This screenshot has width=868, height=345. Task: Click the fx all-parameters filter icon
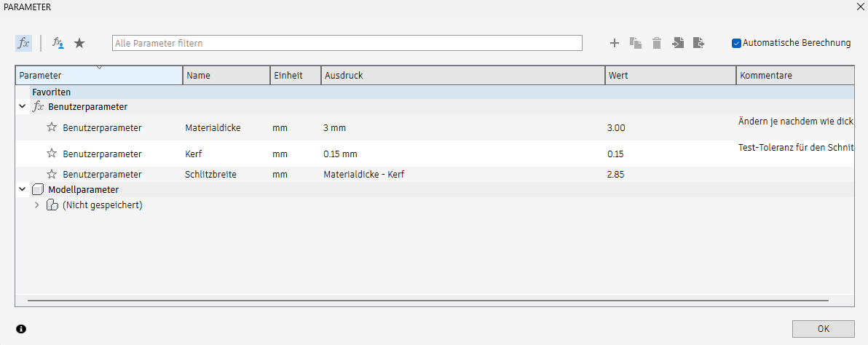click(x=23, y=43)
